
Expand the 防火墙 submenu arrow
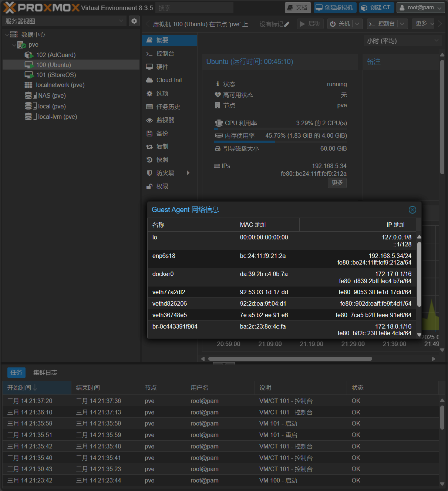[x=188, y=173]
